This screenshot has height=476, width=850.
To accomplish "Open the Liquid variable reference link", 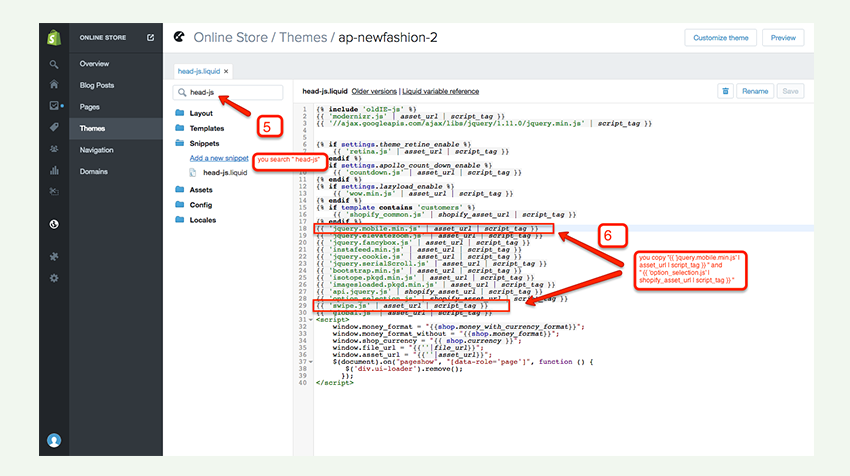I will point(441,91).
